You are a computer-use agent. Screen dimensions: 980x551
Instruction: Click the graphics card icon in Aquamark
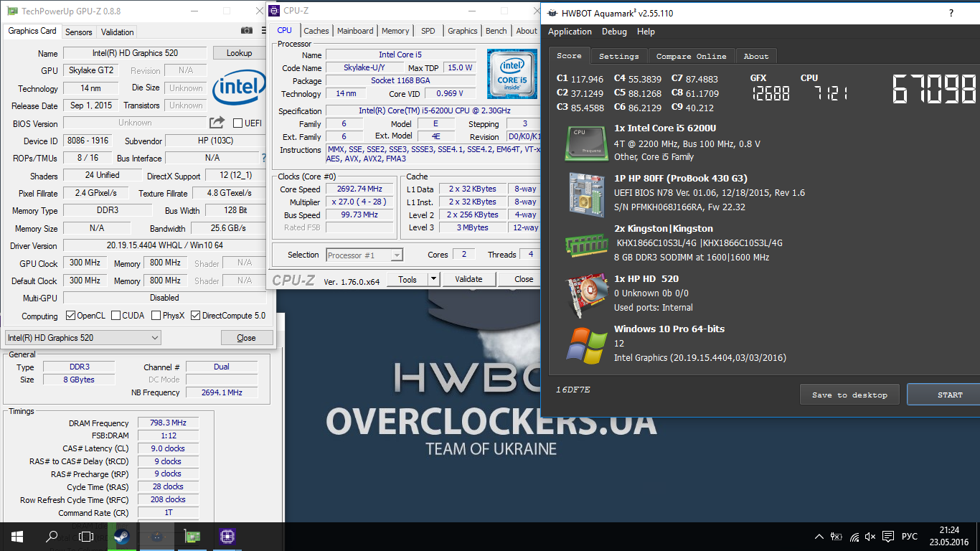click(587, 296)
